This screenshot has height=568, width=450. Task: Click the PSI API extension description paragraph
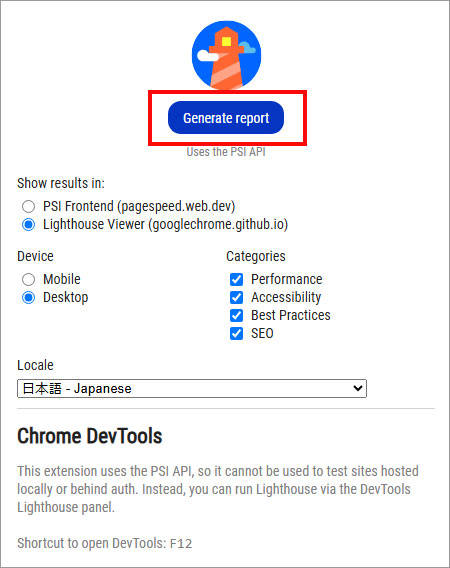click(x=218, y=489)
